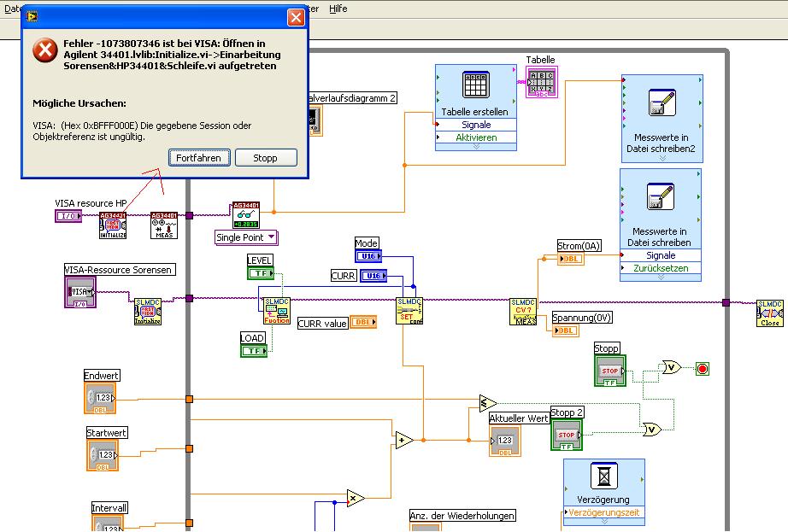Click the Verzögerung hourglass icon

click(603, 476)
